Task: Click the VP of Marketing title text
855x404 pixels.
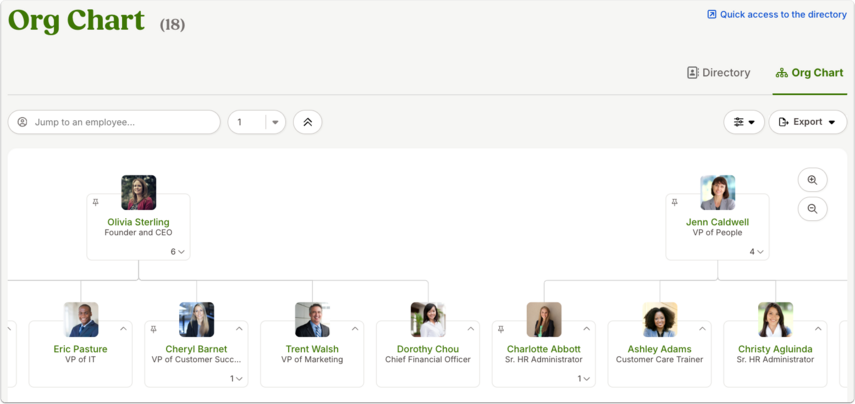Action: click(x=312, y=359)
